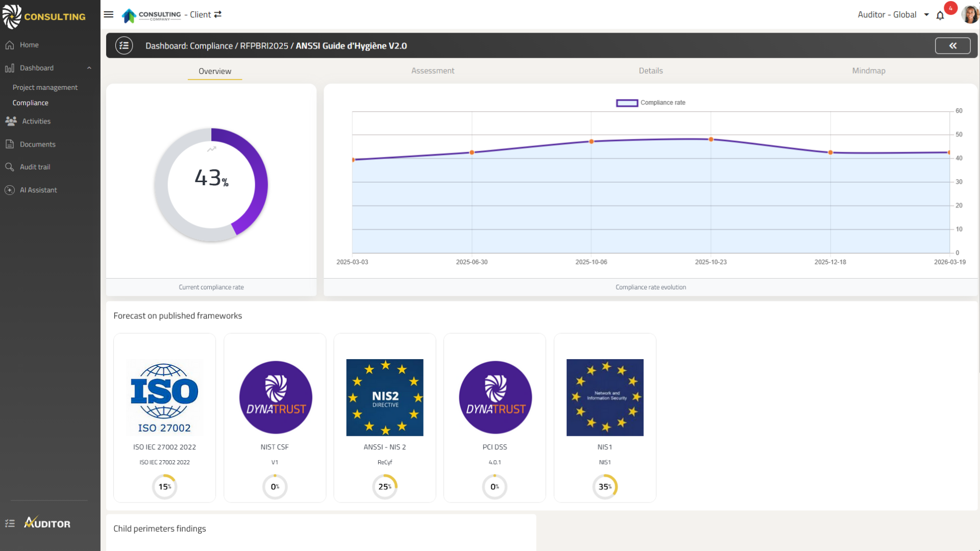Open the user profile avatar
980x551 pixels.
point(969,14)
